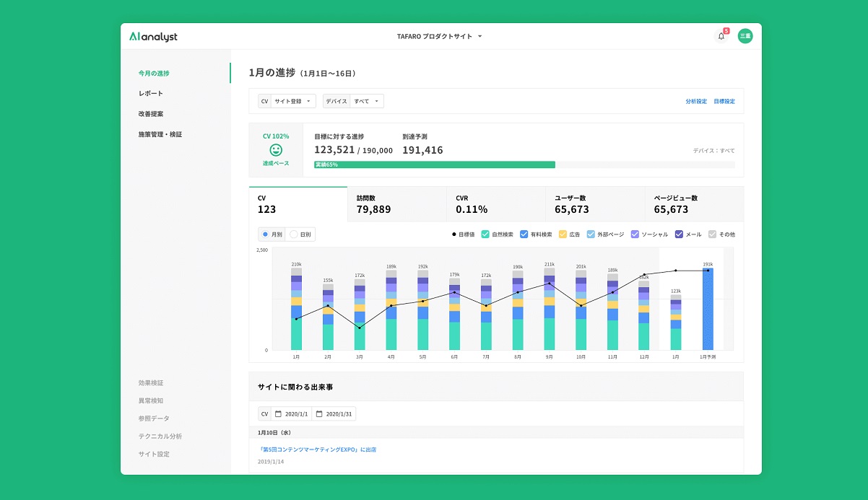The width and height of the screenshot is (868, 500).
Task: Toggle the ソーシャル legend checkbox
Action: [x=635, y=234]
